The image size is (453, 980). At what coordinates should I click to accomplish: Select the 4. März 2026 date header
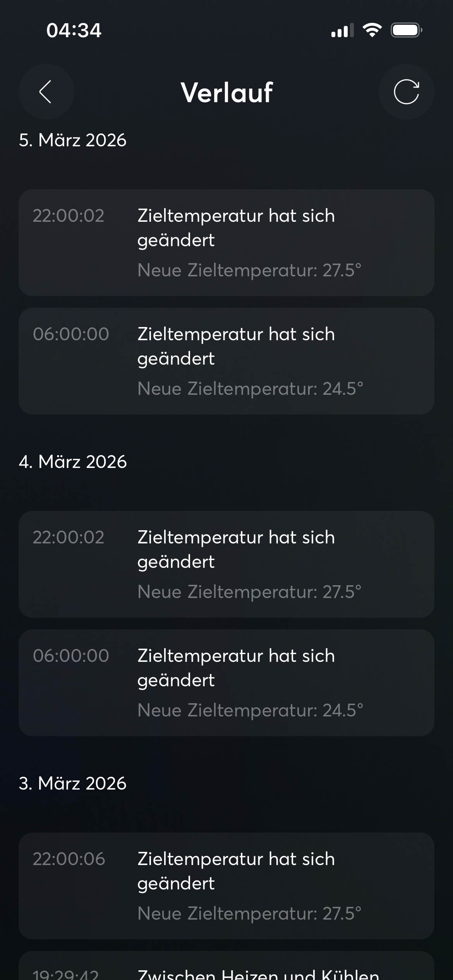tap(73, 462)
